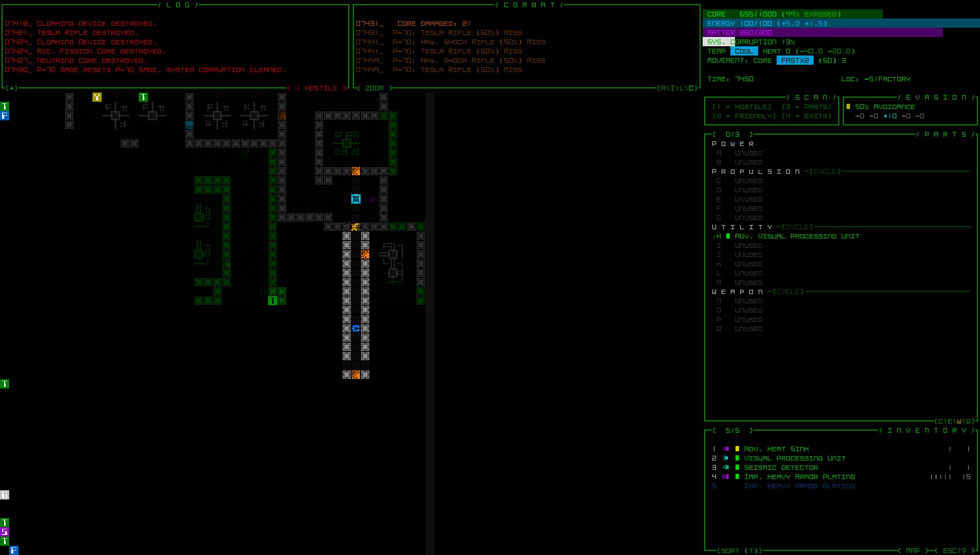Screen dimensions: 980x555
Task: Click the 'Neutrino Core destroyed' log line
Action: pos(76,61)
